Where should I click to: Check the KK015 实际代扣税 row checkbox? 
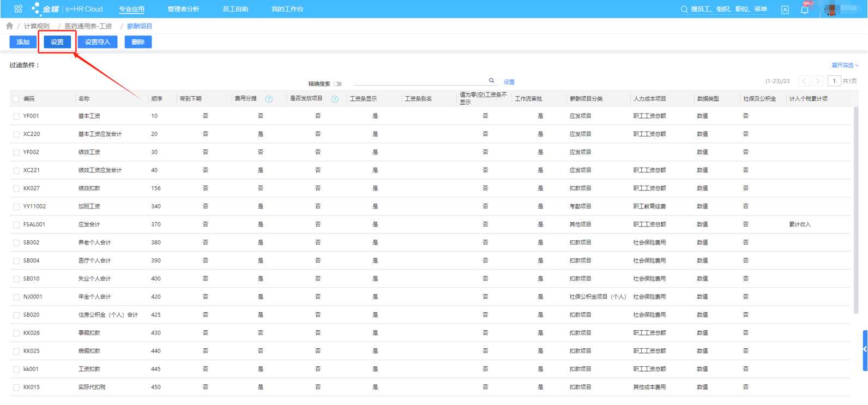[16, 388]
